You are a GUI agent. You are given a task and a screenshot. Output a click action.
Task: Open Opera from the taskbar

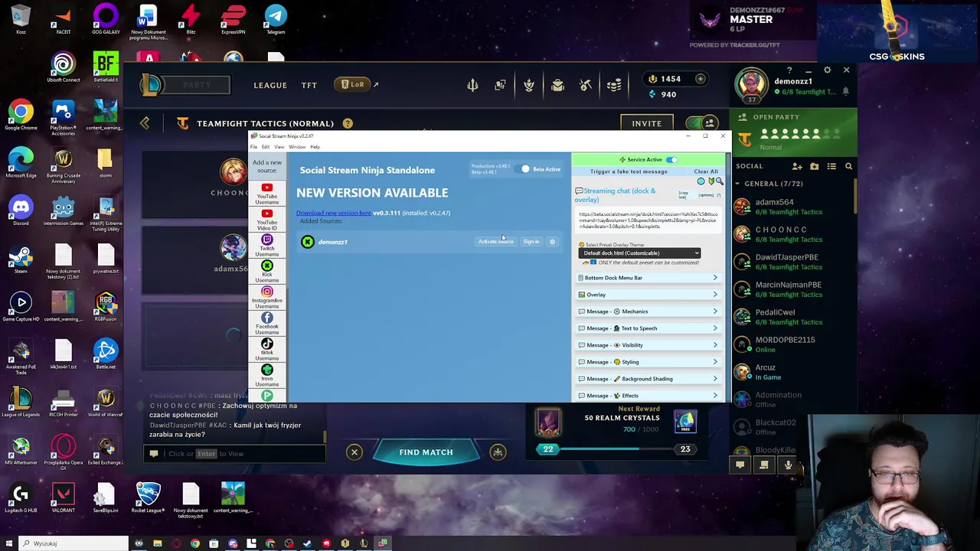(176, 543)
